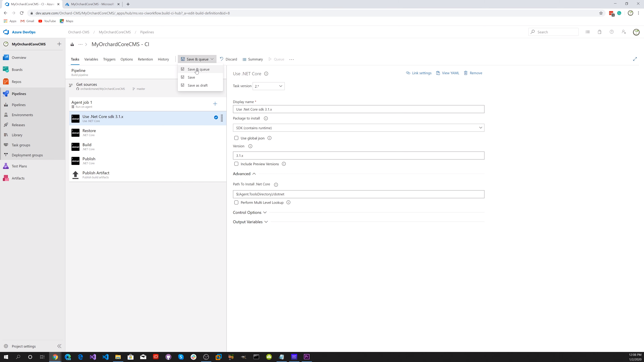
Task: Expand Output Variables section
Action: (x=250, y=222)
